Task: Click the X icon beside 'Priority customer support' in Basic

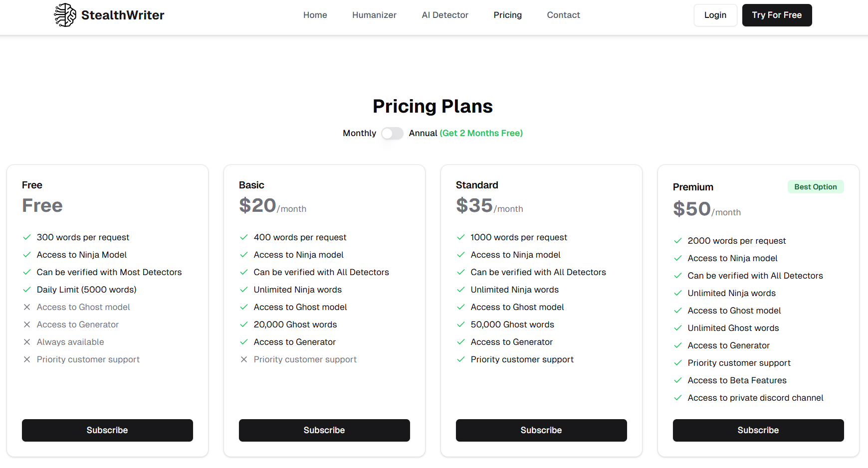Action: click(244, 359)
